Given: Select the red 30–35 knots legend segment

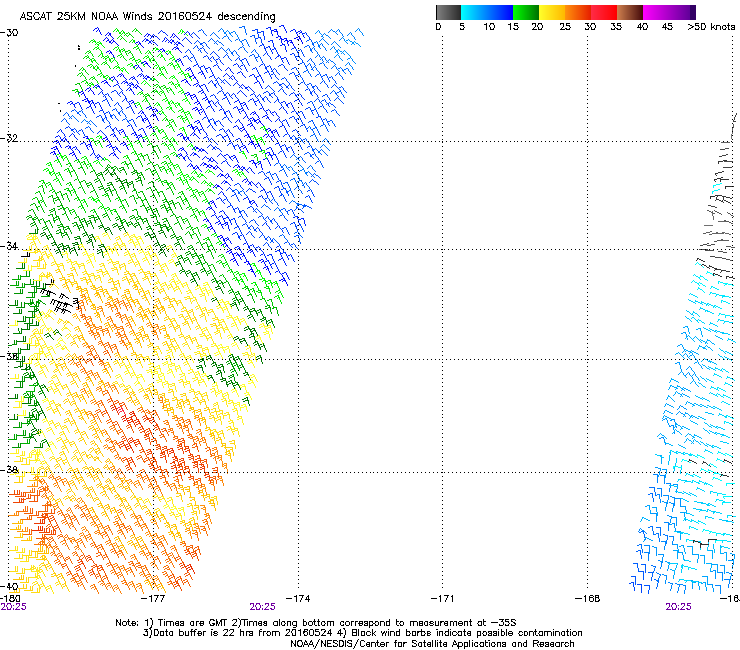Looking at the screenshot, I should (x=604, y=12).
